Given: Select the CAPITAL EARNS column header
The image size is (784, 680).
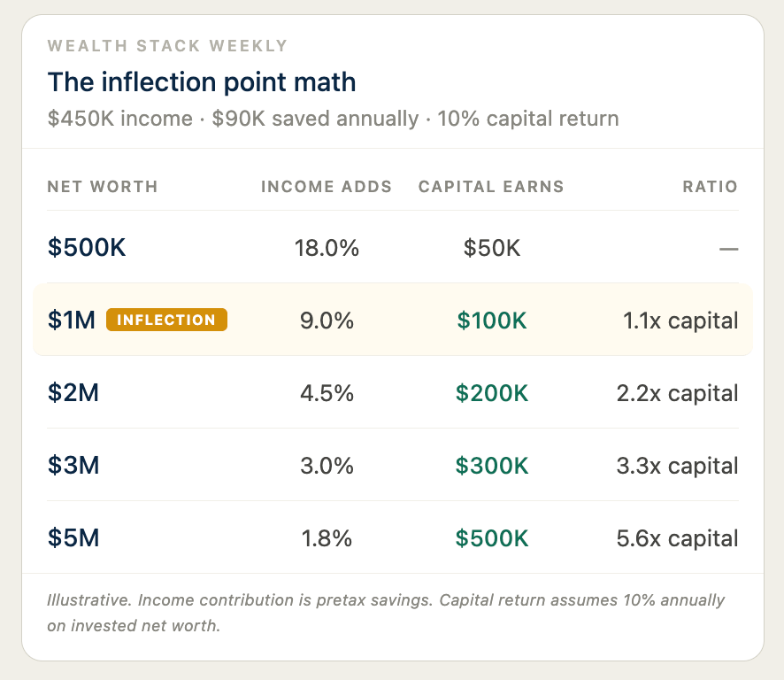Looking at the screenshot, I should point(491,187).
